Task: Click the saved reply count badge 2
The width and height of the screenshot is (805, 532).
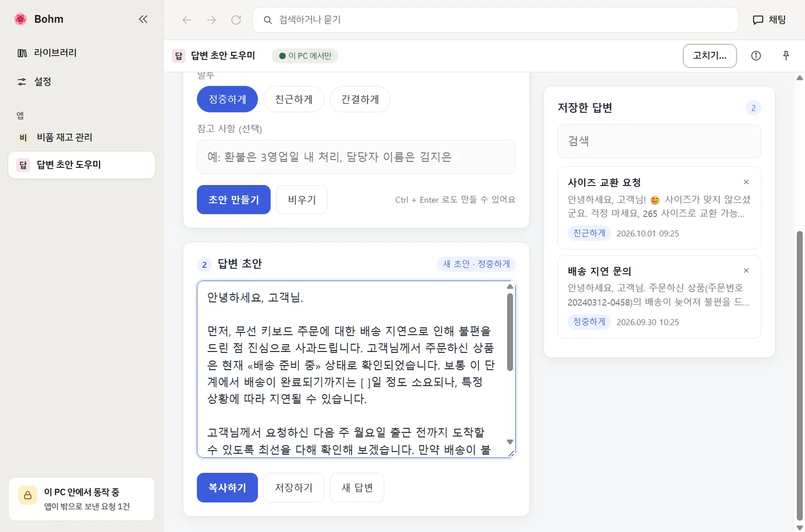Action: pyautogui.click(x=753, y=108)
